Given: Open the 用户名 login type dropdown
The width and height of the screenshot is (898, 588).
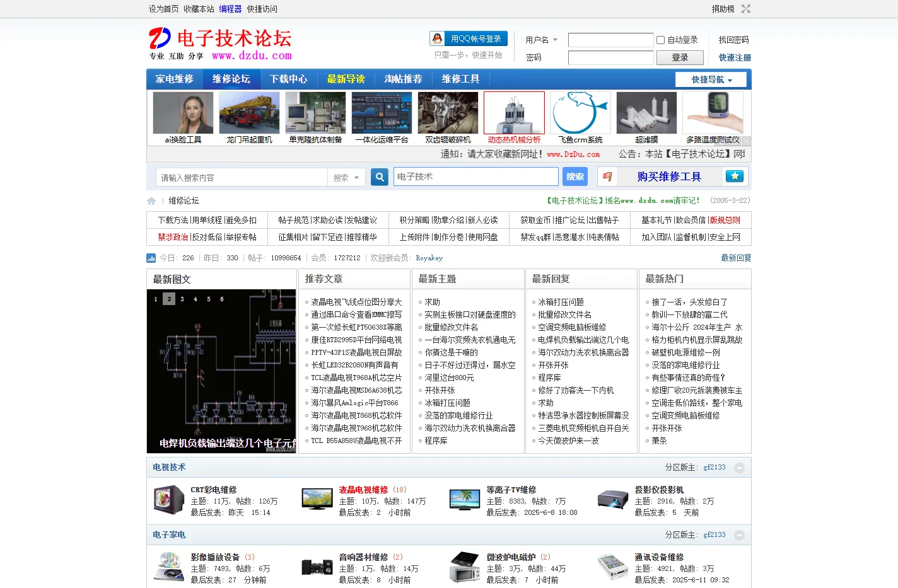Looking at the screenshot, I should pos(542,40).
